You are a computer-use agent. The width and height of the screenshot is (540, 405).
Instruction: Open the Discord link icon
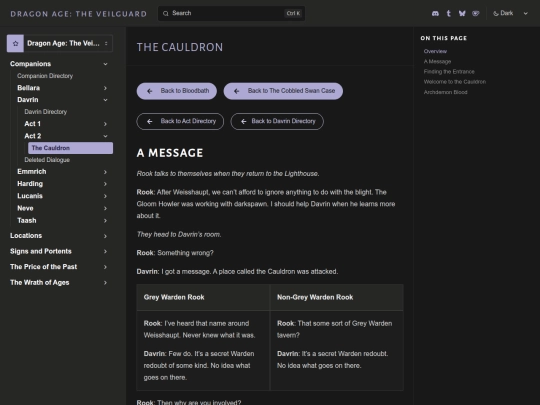tap(435, 13)
